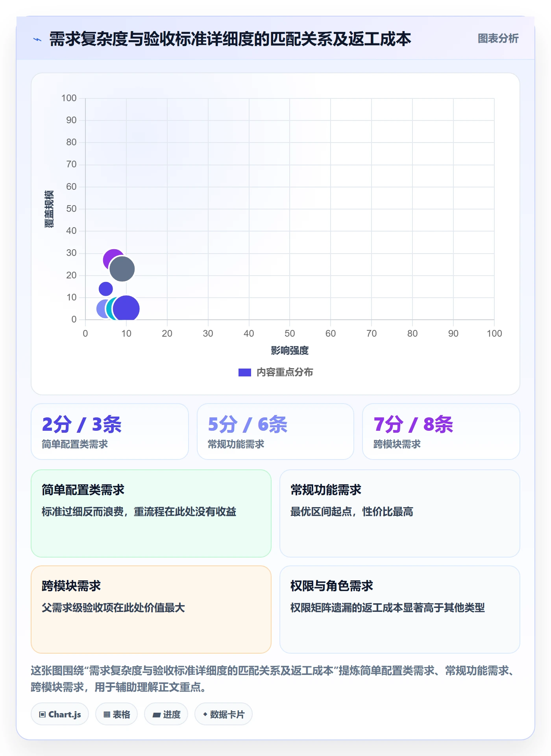Open the 5分 / 6条 stat card
This screenshot has height=756, width=551.
pyautogui.click(x=275, y=432)
